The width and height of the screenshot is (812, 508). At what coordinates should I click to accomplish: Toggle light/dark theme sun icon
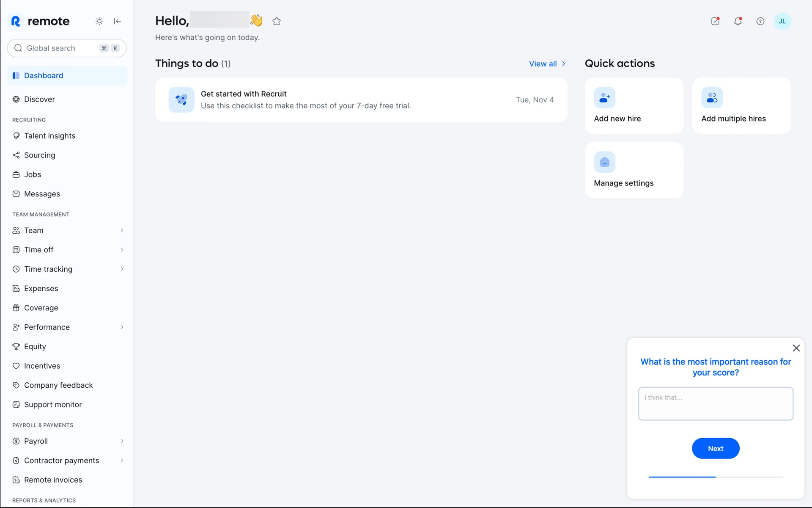point(99,21)
